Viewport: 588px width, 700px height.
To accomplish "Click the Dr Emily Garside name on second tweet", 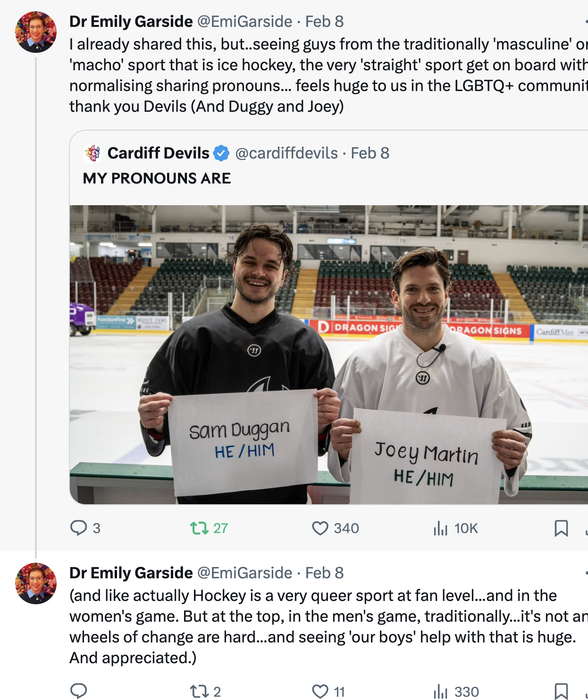I will (131, 573).
